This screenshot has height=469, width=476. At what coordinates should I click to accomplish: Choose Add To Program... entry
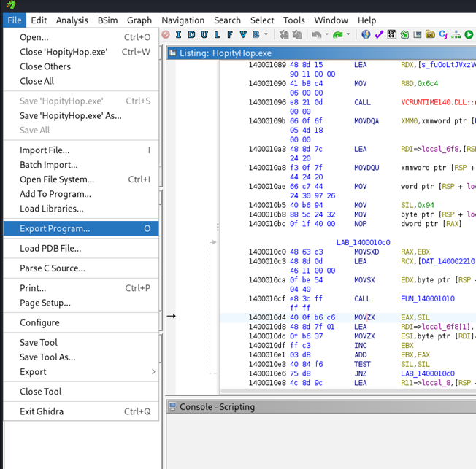click(81, 194)
